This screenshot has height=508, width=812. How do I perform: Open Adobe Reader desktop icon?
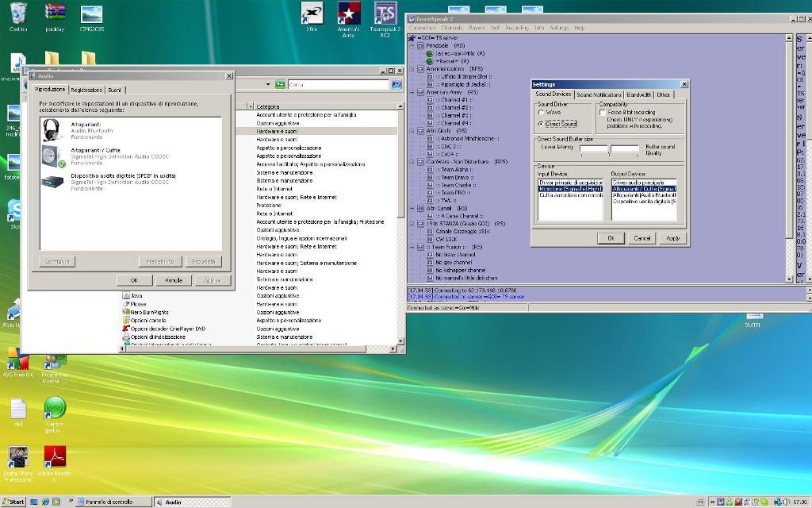54,458
